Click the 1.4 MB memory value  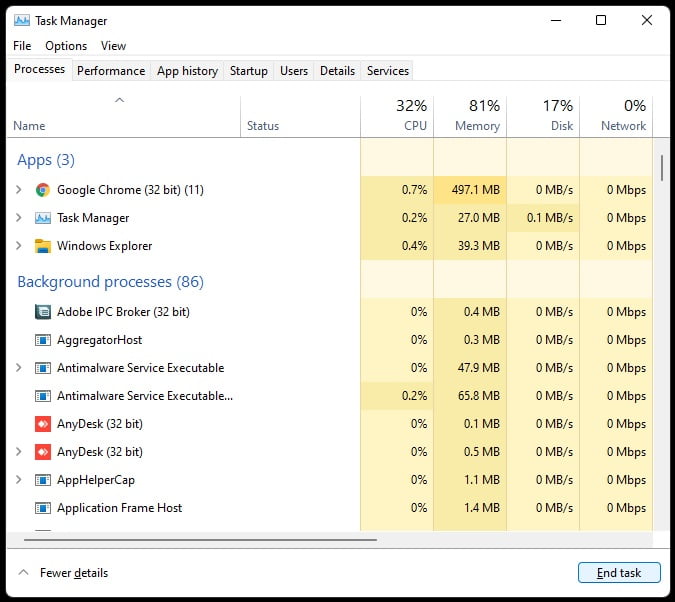tap(482, 508)
